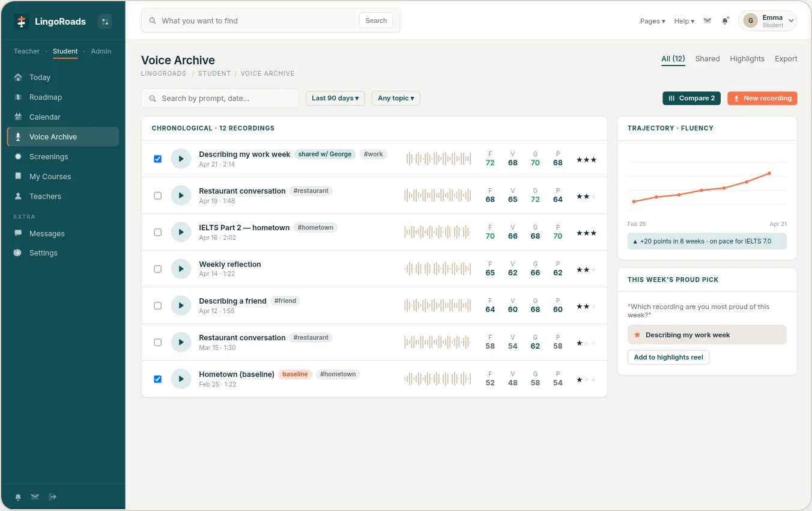Uncheck the Describing my work week checkbox
Viewport: 812px width, 511px height.
click(x=157, y=159)
